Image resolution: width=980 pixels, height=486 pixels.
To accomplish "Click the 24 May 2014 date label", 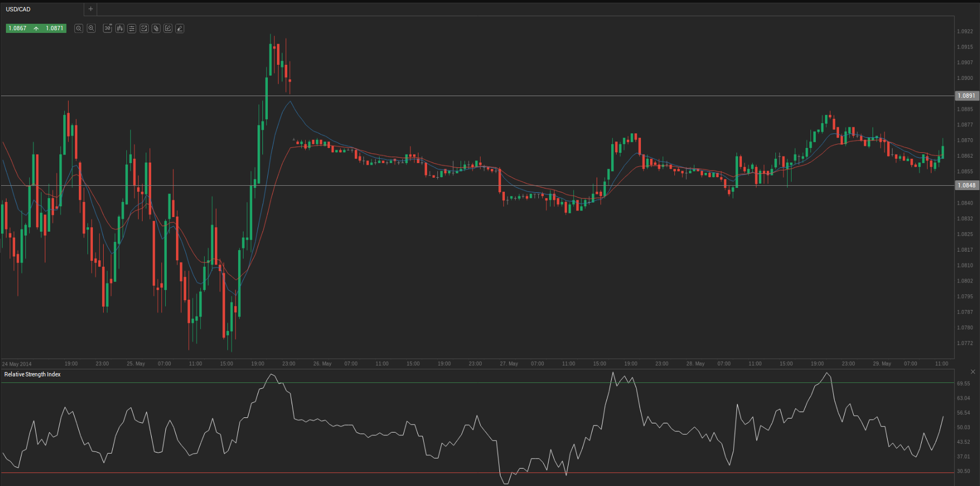I will [x=17, y=364].
